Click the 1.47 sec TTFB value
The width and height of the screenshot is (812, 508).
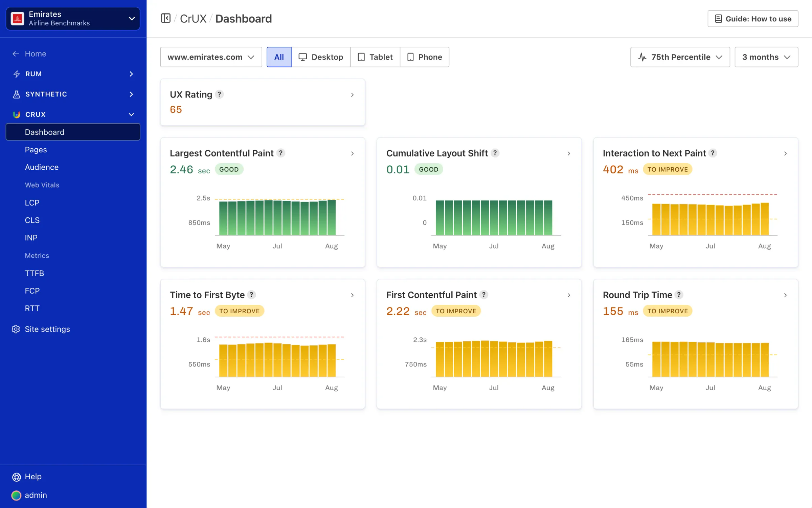pyautogui.click(x=190, y=311)
